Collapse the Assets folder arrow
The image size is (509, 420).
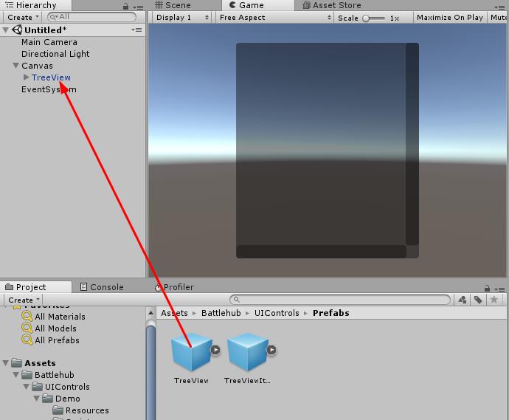(x=5, y=363)
